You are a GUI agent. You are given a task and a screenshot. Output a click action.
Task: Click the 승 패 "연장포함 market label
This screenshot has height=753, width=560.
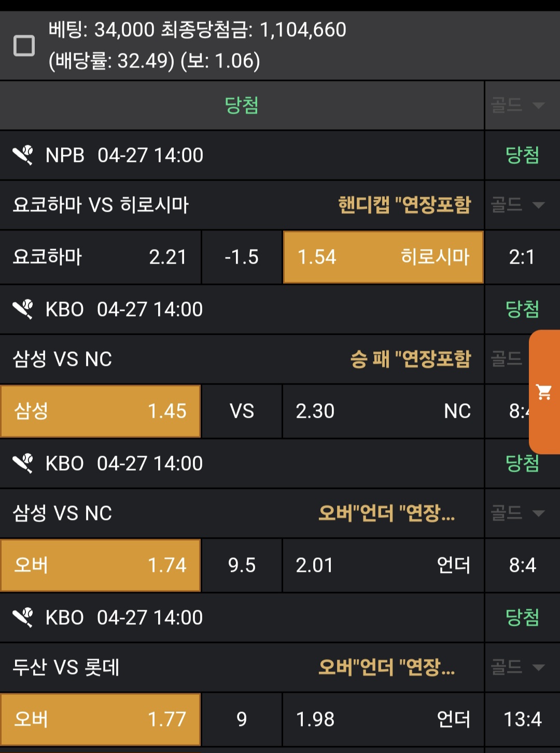(411, 359)
